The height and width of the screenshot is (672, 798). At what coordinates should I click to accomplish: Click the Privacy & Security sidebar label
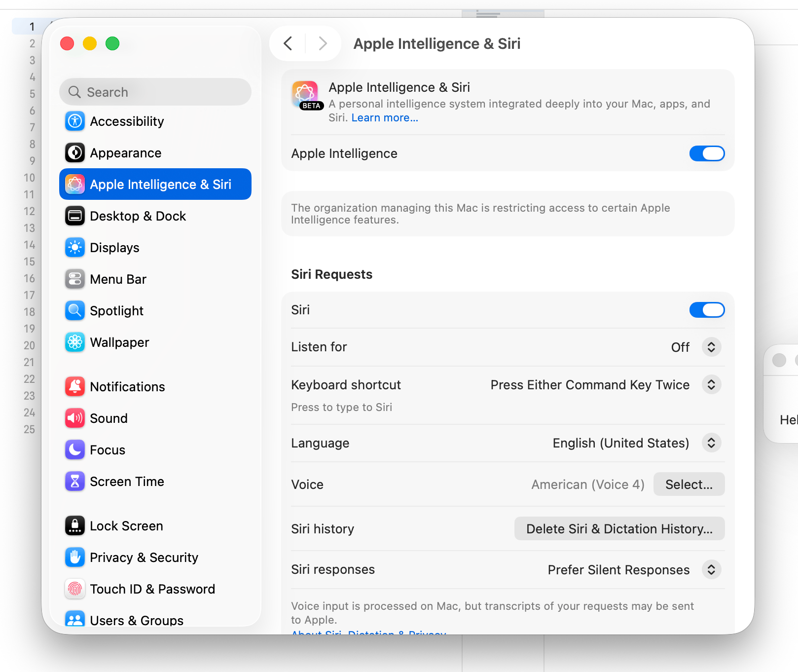point(144,558)
